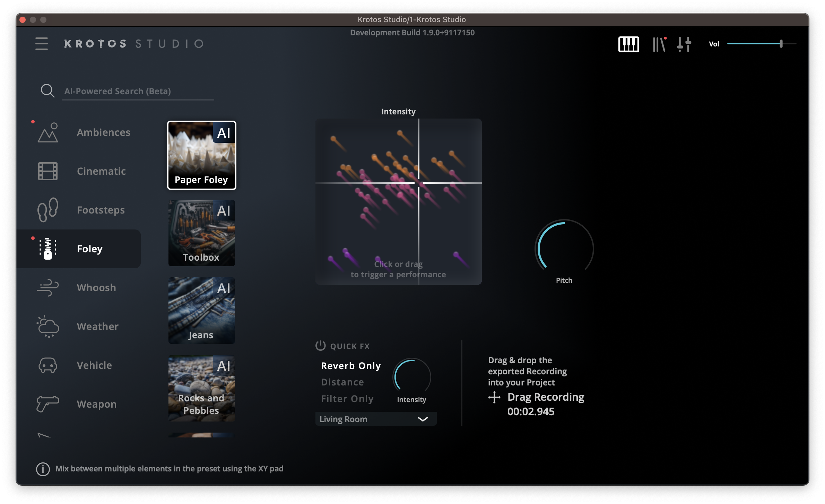
Task: Open the virtual keyboard panel
Action: (x=628, y=44)
